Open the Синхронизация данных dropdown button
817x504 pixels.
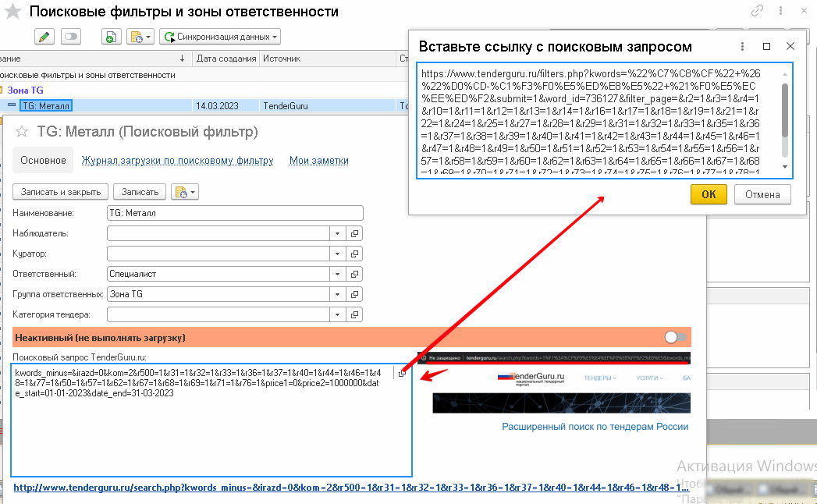220,37
